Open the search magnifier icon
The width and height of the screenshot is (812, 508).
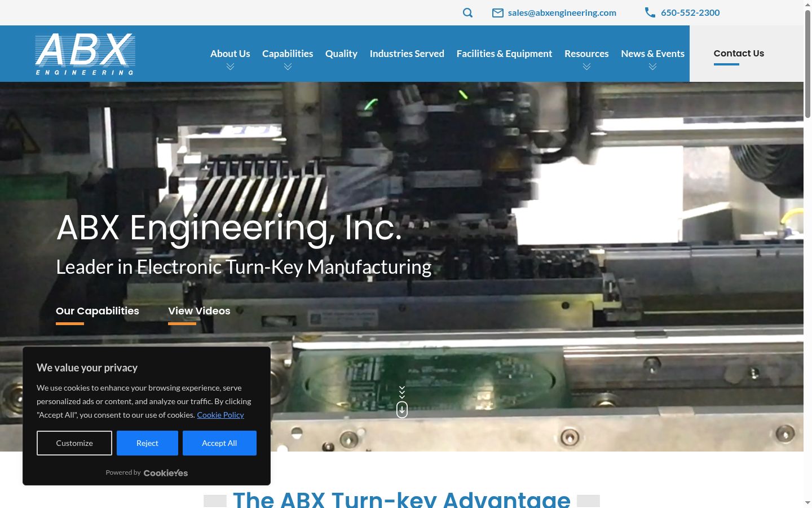click(467, 12)
